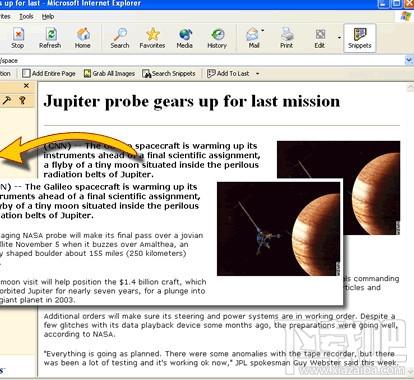Image resolution: width=414 pixels, height=380 pixels.
Task: Click Search Snippets button
Action: coord(169,73)
